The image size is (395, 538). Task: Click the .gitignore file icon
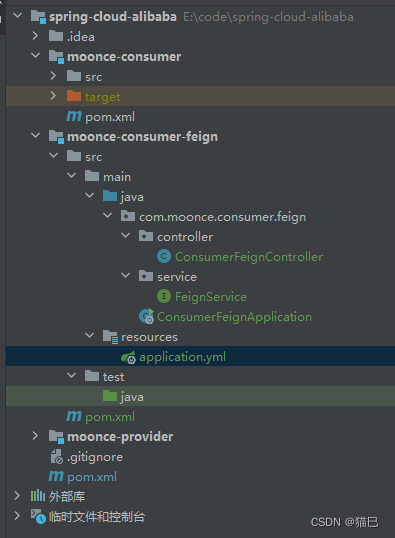[x=57, y=457]
